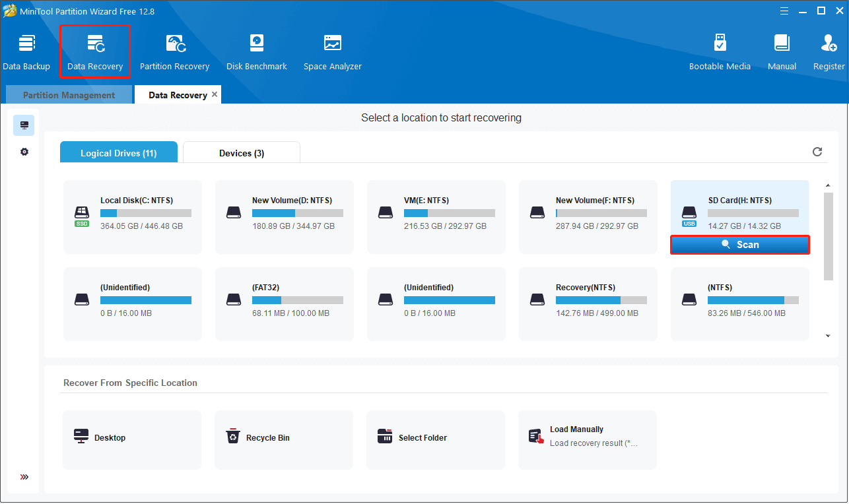Open the Register option

coord(829,51)
